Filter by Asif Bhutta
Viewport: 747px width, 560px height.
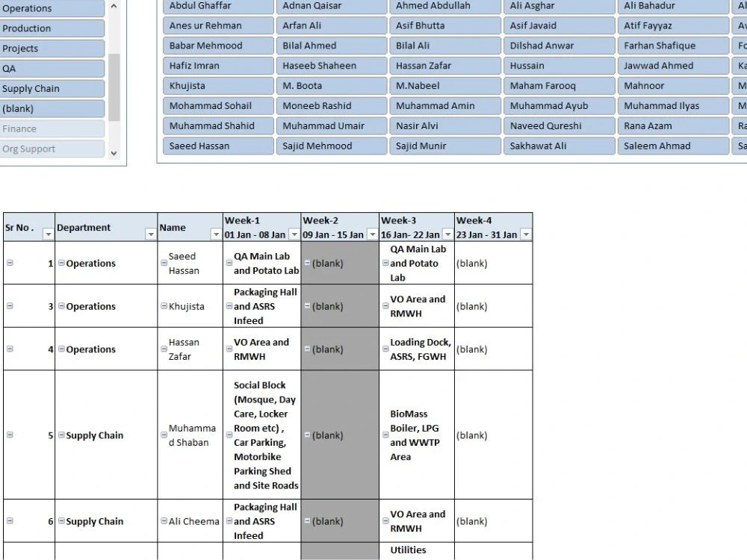click(x=445, y=25)
